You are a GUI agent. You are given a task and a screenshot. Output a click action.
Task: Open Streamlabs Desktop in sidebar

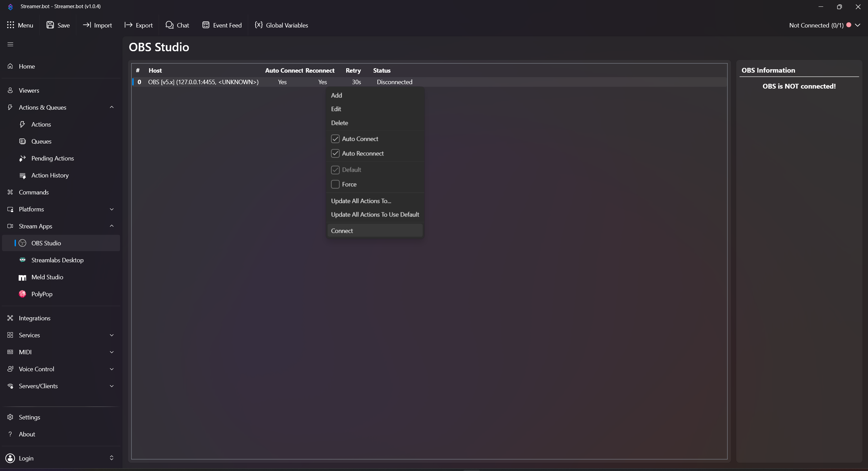(57, 260)
